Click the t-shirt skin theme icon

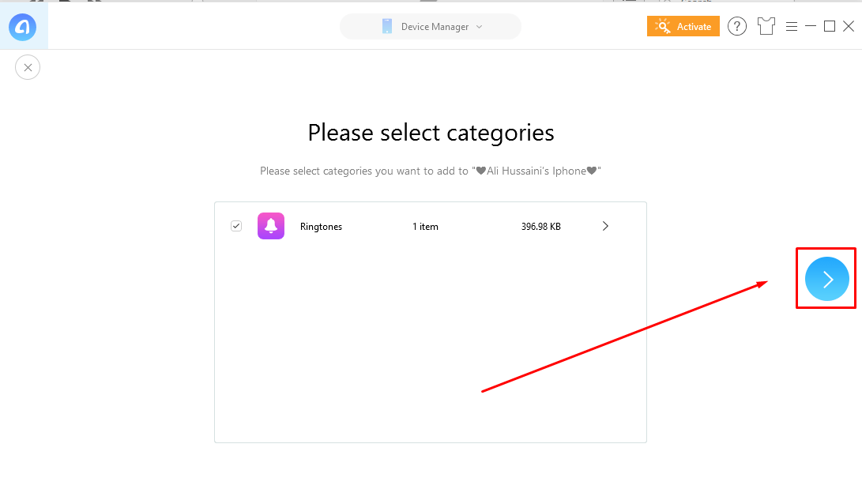click(766, 26)
